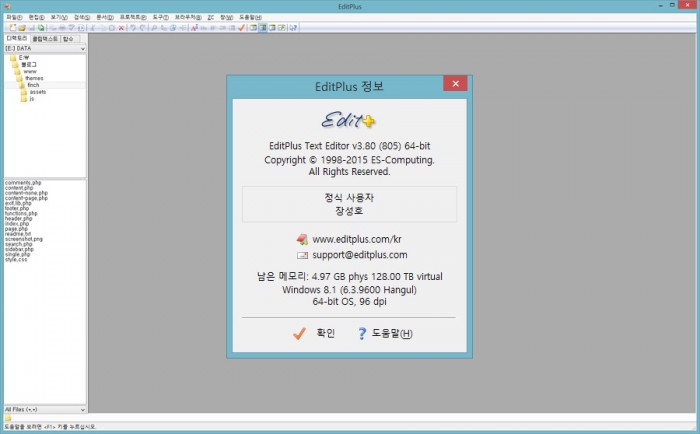Open the www.editplus.com/kr link
700x434 pixels.
pos(357,239)
